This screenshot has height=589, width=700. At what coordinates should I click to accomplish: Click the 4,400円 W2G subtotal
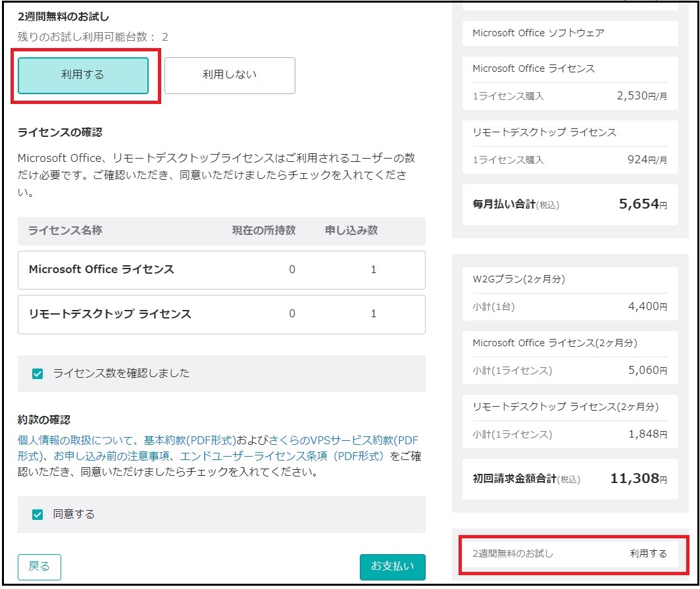647,306
